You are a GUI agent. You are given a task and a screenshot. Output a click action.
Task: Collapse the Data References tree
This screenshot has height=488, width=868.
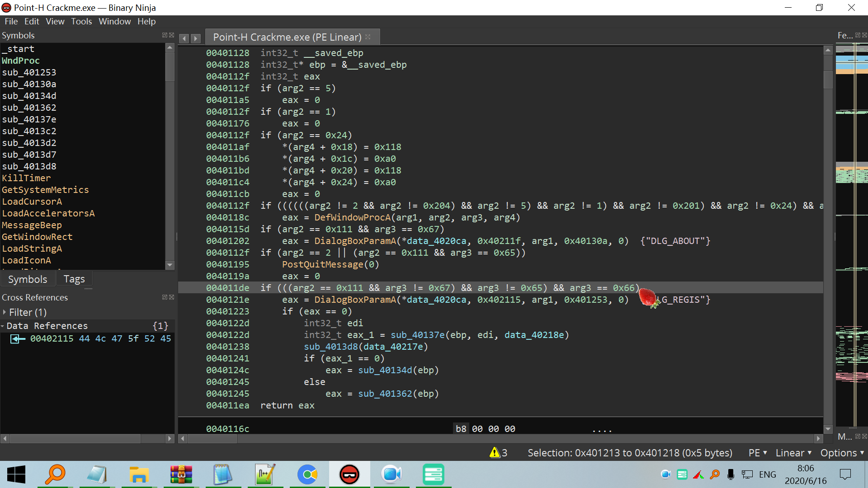point(3,326)
